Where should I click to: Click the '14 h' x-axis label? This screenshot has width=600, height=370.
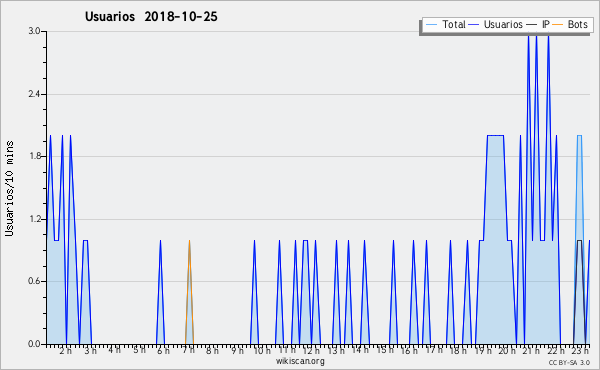click(x=360, y=350)
